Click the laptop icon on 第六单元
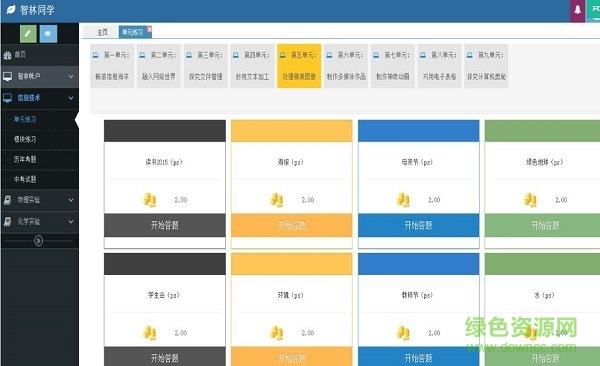This screenshot has height=366, width=600. [x=329, y=56]
